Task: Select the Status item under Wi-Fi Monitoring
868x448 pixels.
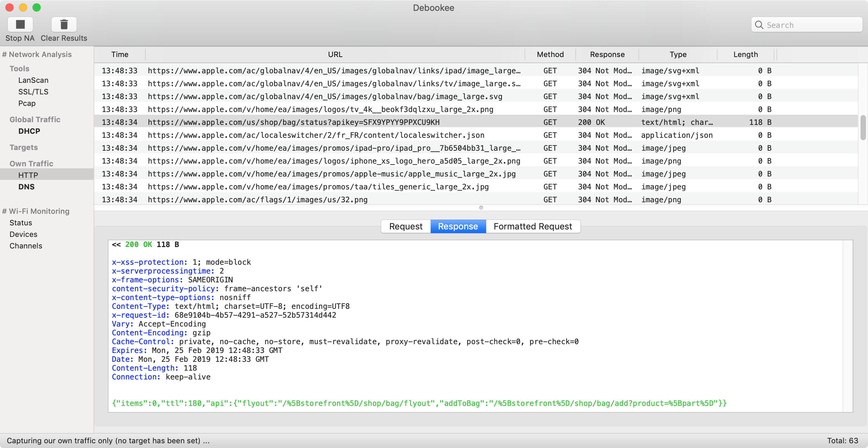Action: [x=21, y=223]
